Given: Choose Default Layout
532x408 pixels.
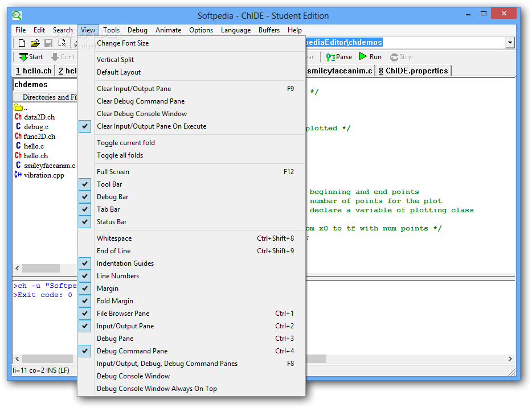Looking at the screenshot, I should [191, 72].
